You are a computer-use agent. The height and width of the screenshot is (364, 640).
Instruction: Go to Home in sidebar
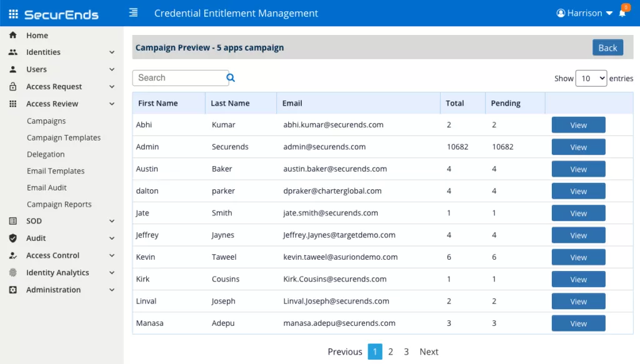pos(37,36)
